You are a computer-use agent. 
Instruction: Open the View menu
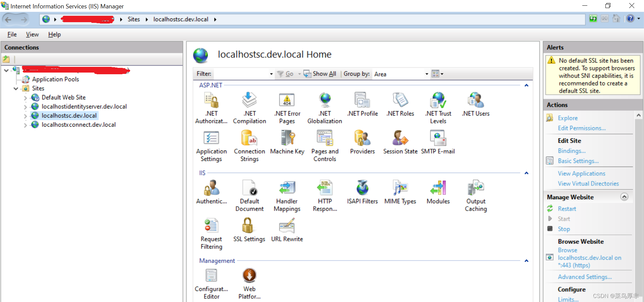click(32, 34)
